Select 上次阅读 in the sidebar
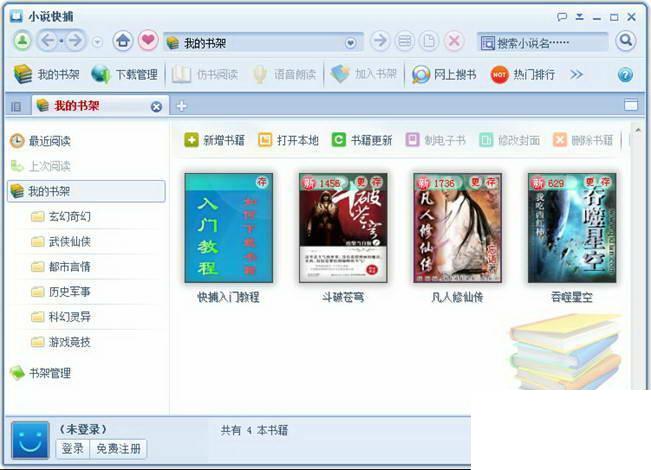 pyautogui.click(x=40, y=166)
